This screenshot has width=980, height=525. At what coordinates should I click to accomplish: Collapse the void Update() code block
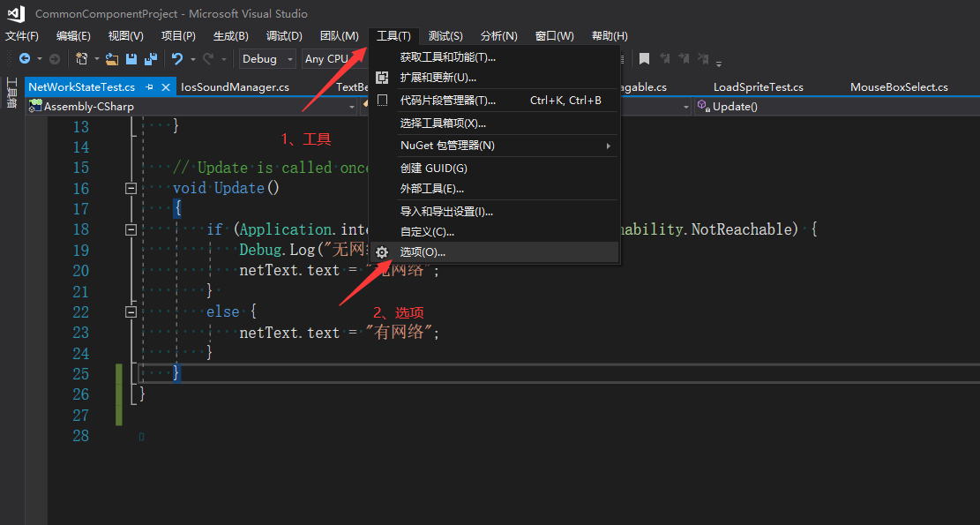click(131, 188)
